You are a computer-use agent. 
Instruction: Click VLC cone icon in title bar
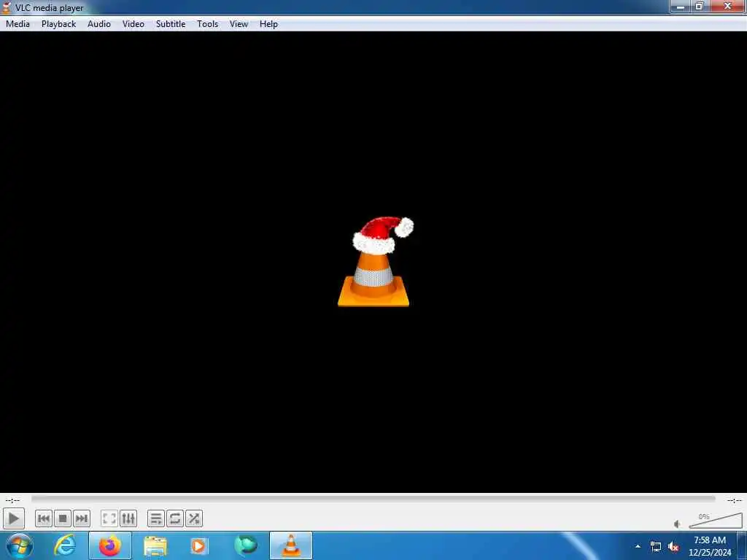[x=7, y=7]
